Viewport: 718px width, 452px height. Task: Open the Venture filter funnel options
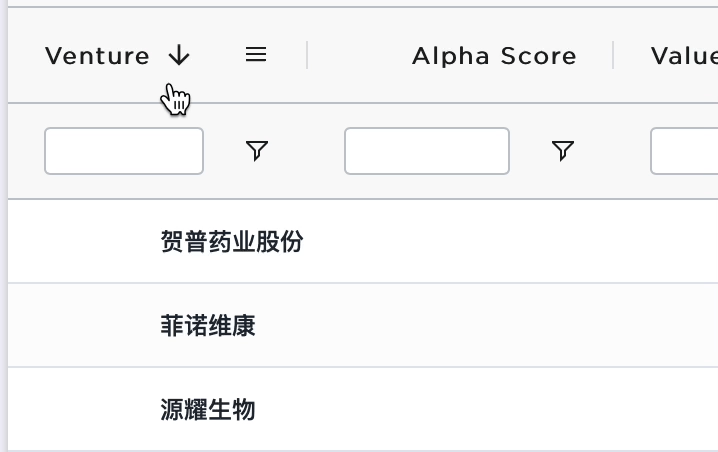click(257, 151)
